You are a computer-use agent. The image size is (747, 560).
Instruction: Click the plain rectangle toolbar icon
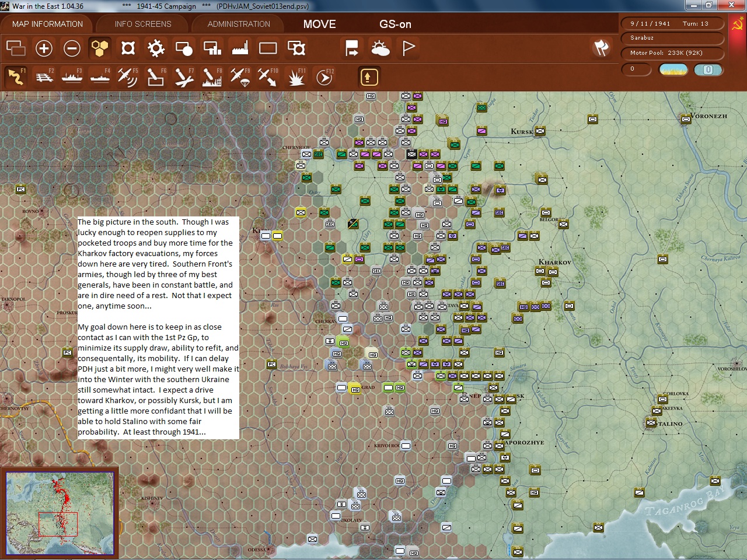(x=268, y=48)
